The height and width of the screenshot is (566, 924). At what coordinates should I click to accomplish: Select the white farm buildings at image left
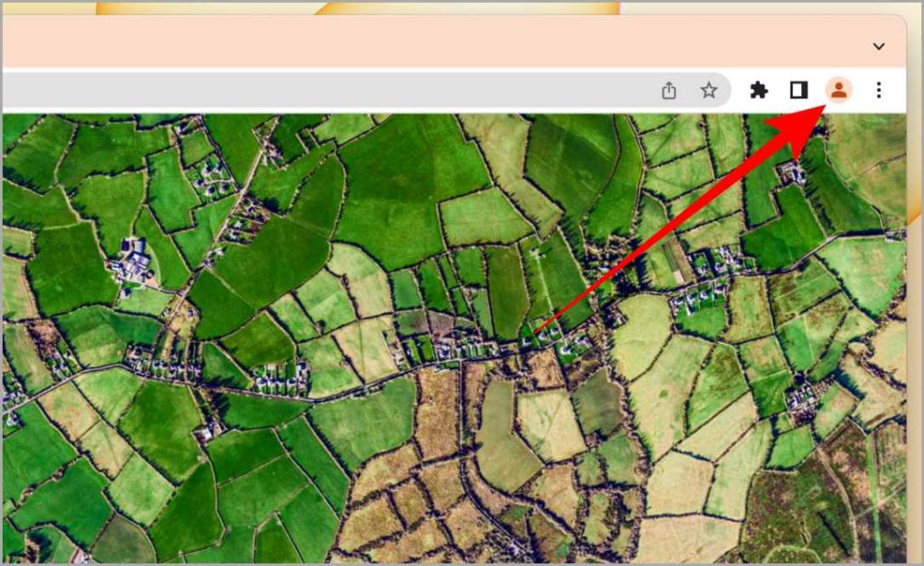[134, 264]
